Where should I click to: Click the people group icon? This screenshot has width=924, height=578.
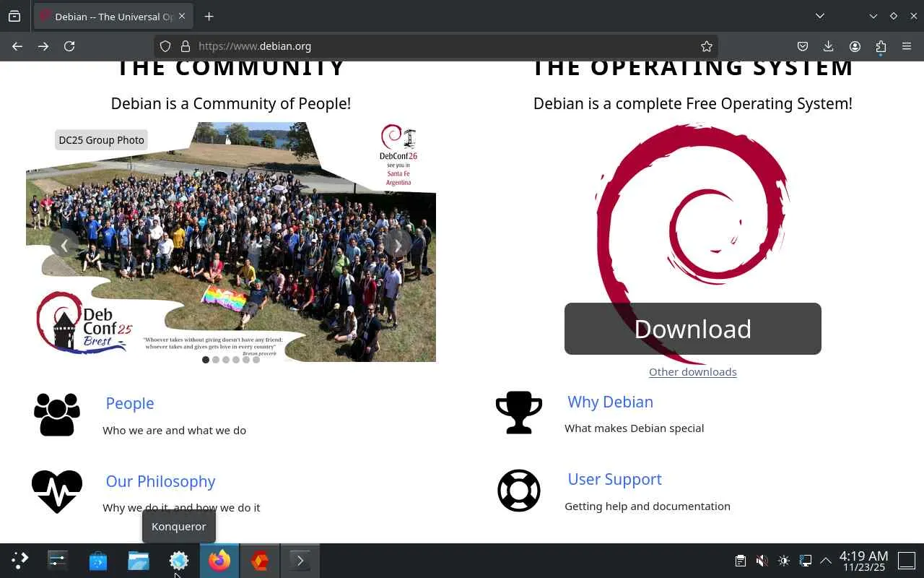coord(57,414)
